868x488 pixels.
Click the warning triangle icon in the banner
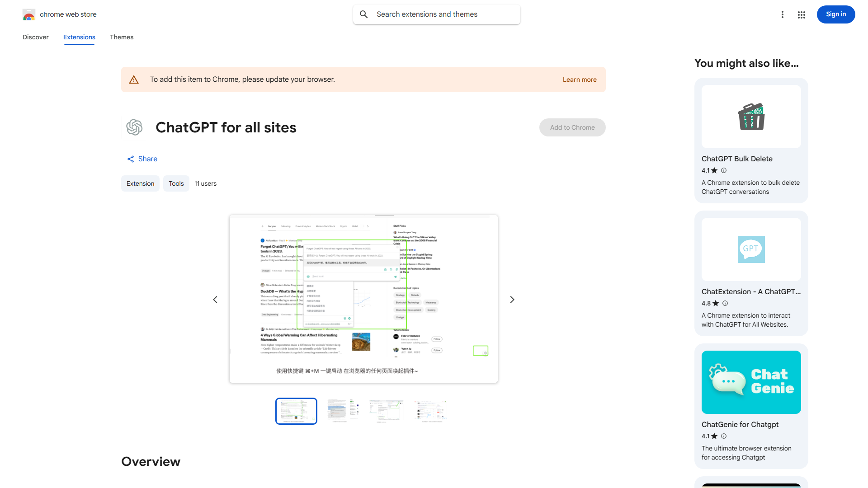click(x=134, y=79)
